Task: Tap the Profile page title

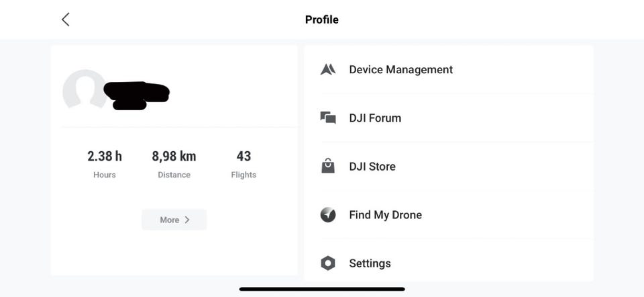Action: tap(322, 19)
